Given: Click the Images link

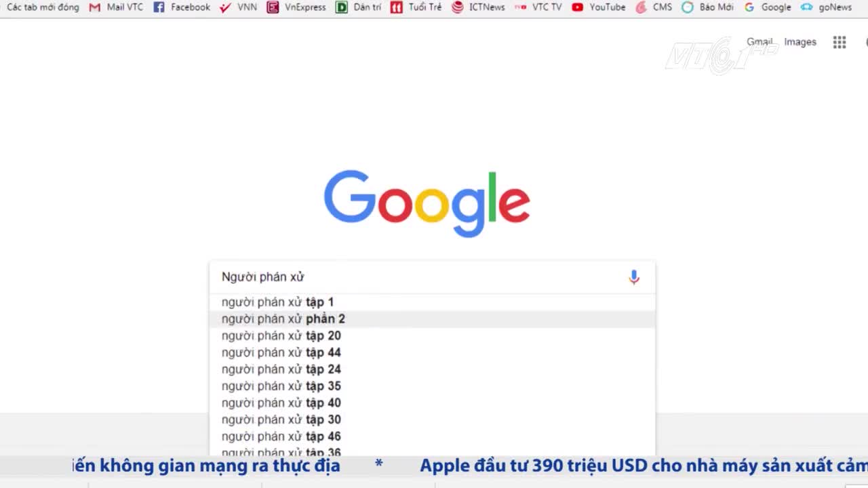Looking at the screenshot, I should (x=800, y=42).
